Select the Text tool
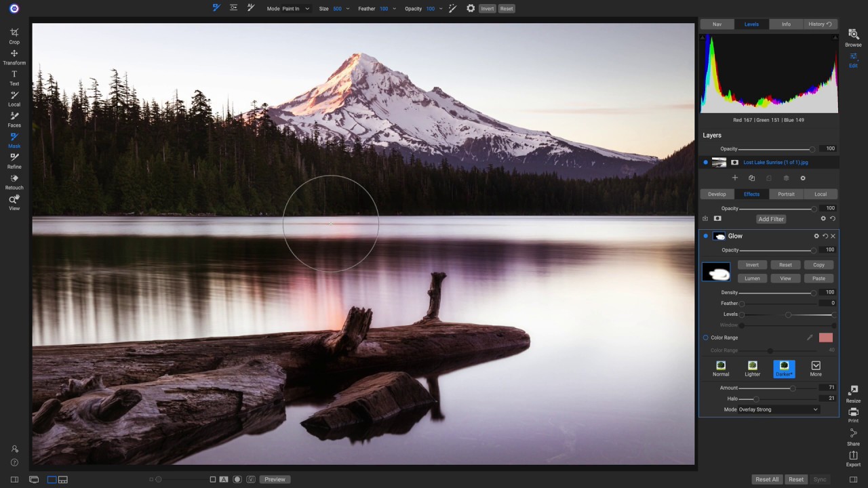The image size is (868, 488). 14,78
